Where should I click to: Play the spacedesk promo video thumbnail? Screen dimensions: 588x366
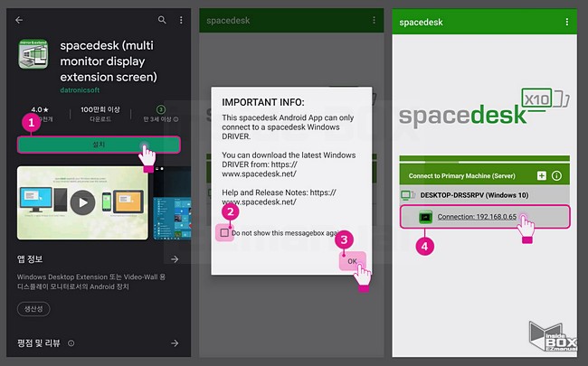[x=82, y=202]
